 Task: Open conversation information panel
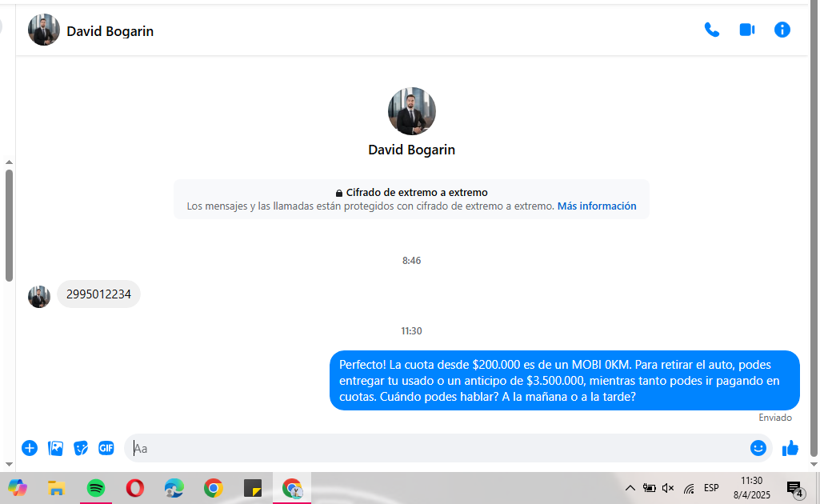(782, 30)
